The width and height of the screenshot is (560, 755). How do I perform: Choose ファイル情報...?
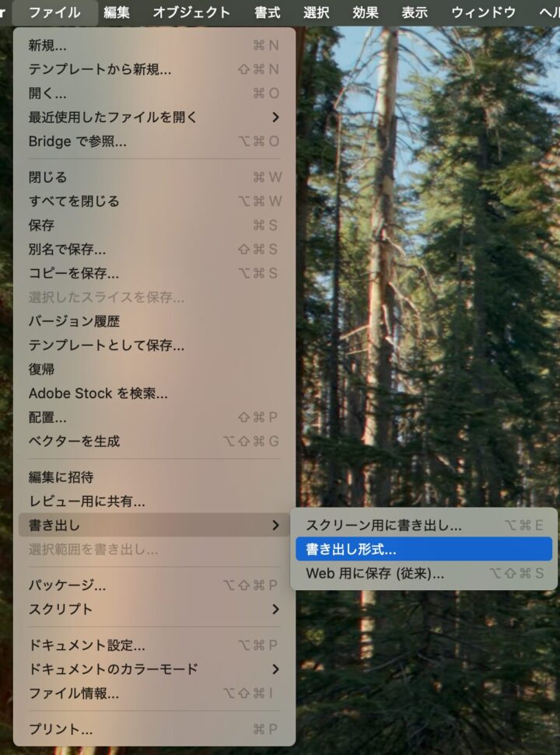(154, 694)
